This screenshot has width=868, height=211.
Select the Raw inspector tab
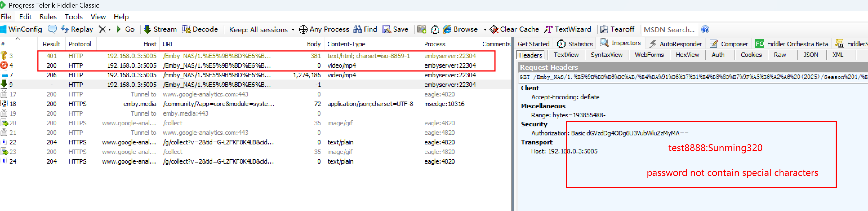pyautogui.click(x=780, y=55)
